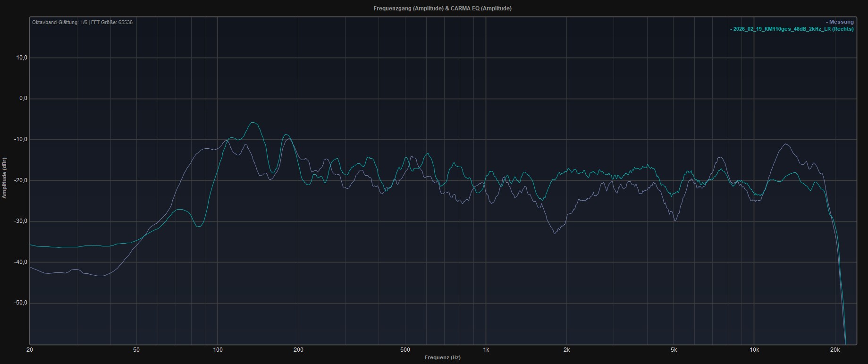Click the -50,0 amplitude tick label

tap(20, 303)
